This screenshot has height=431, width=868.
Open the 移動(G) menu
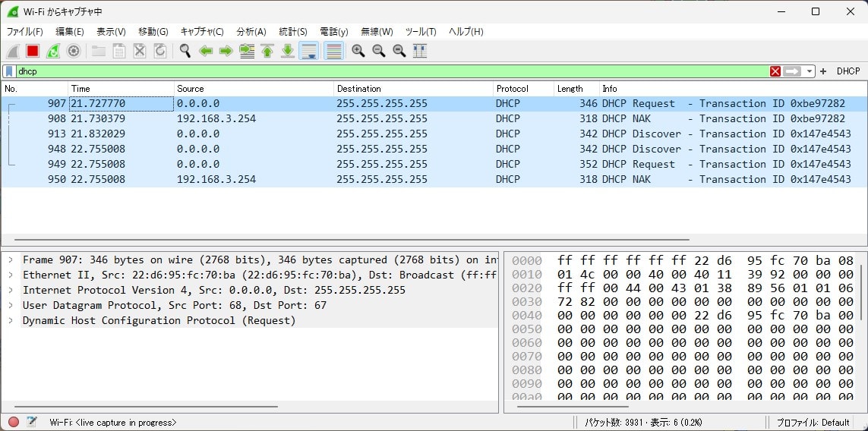pos(153,32)
